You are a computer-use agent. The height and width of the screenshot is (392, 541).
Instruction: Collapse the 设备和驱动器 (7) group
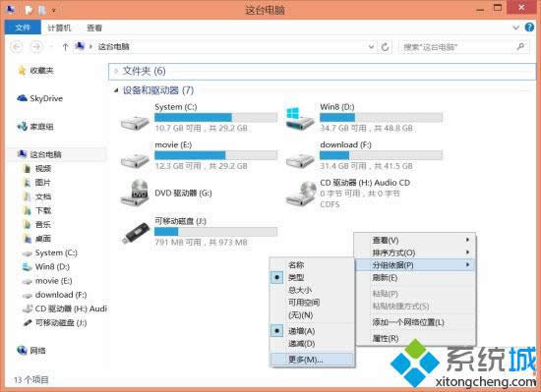116,90
